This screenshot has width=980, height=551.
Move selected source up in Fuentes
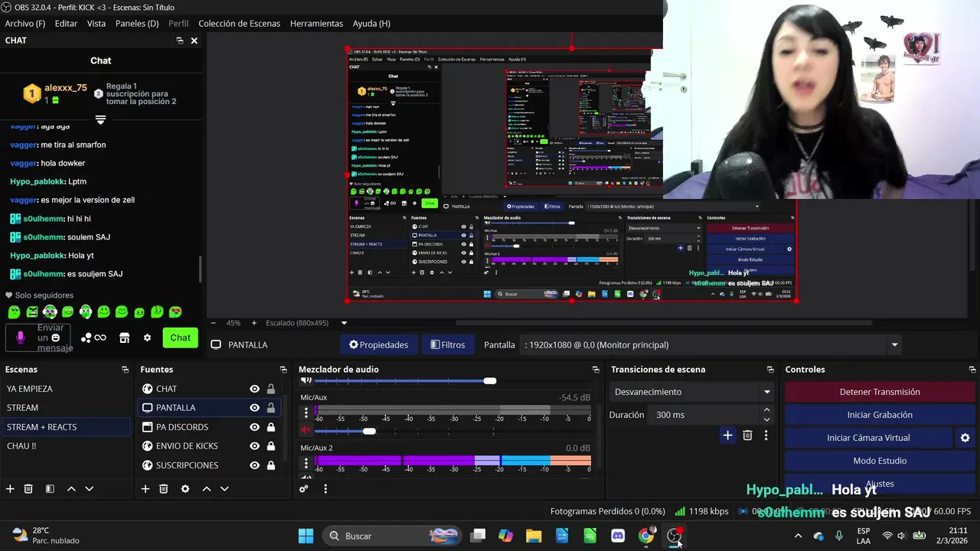click(x=206, y=489)
